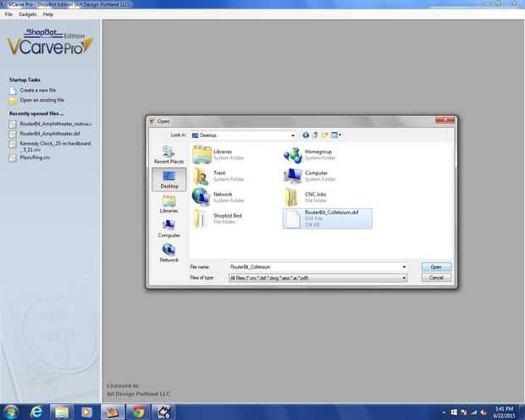Select the Computer system folder in the file list

(x=310, y=176)
